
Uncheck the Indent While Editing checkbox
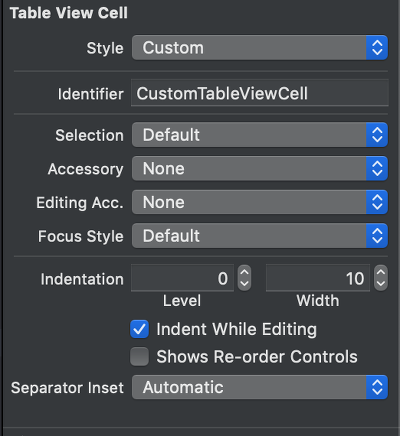(x=139, y=329)
